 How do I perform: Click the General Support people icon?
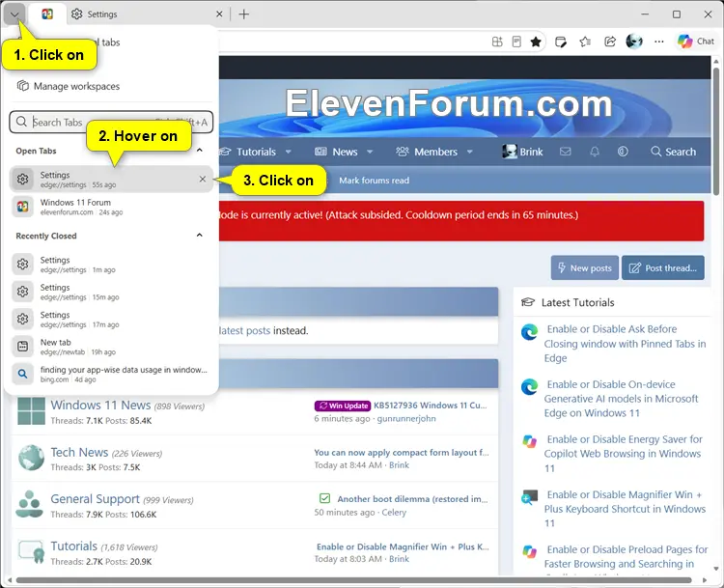pyautogui.click(x=30, y=504)
